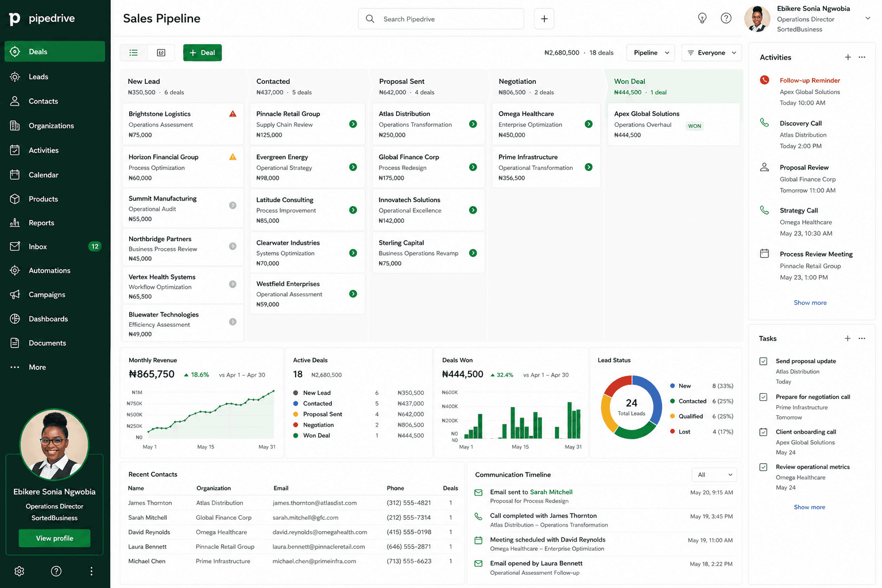Click Laura Bennett contact row name
This screenshot has width=882, height=588.
(148, 547)
